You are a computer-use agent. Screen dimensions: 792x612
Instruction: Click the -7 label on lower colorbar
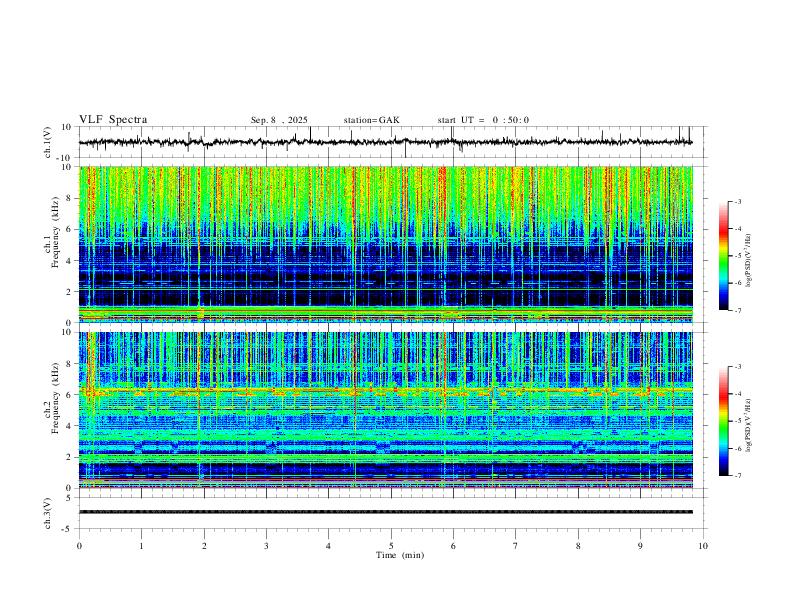(x=737, y=475)
